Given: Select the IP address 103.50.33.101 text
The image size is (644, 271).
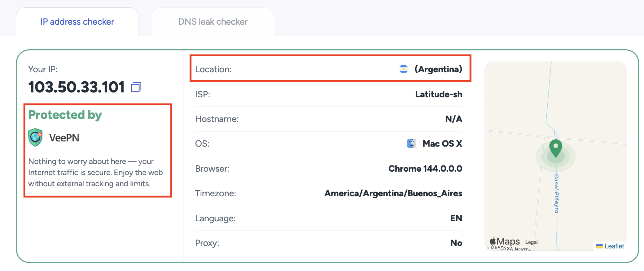Looking at the screenshot, I should click(77, 87).
